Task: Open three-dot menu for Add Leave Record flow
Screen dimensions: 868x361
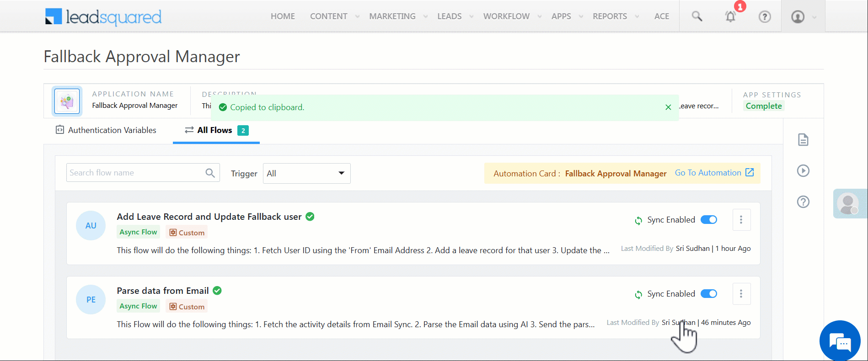Action: click(741, 220)
